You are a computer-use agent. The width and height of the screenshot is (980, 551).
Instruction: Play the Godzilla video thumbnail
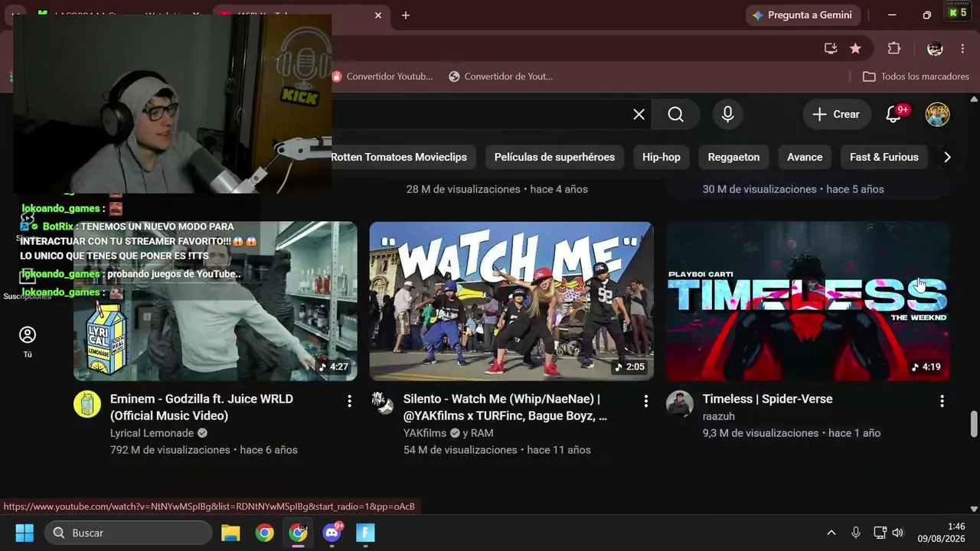point(215,301)
